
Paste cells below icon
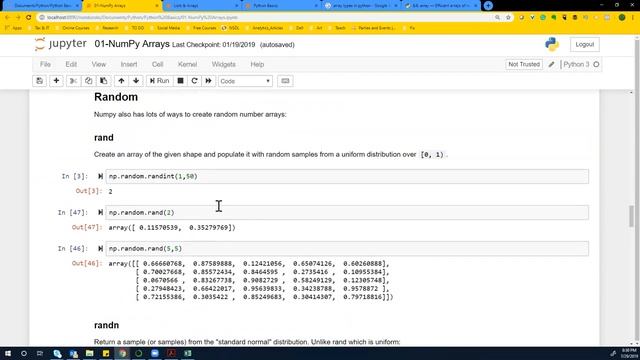pos(104,81)
